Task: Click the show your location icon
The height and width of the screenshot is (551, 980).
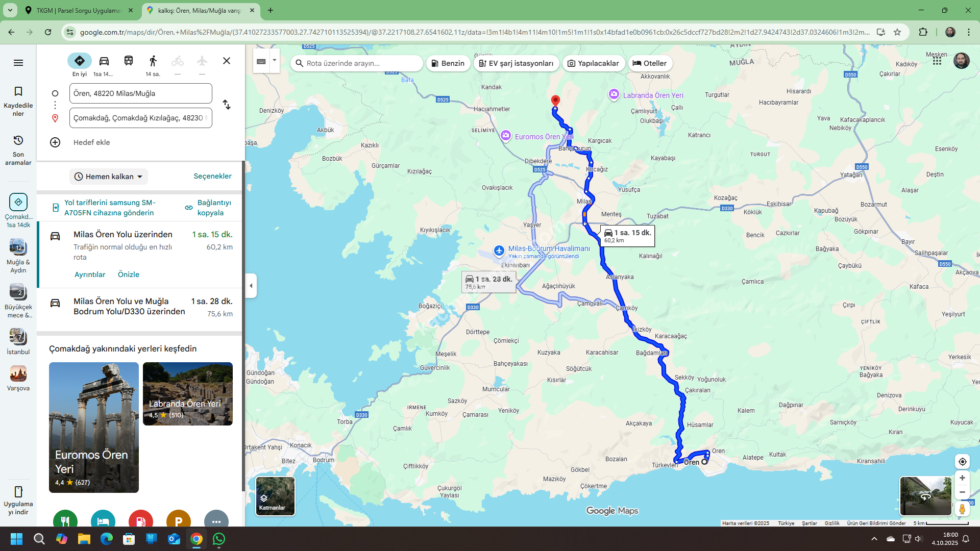Action: [x=962, y=462]
